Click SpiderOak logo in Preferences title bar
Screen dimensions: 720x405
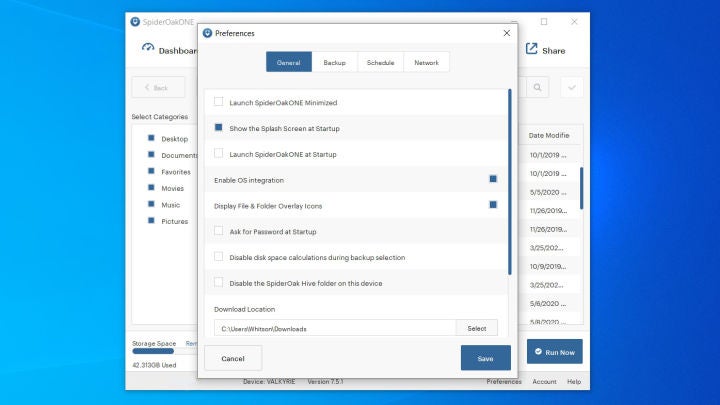coord(207,33)
